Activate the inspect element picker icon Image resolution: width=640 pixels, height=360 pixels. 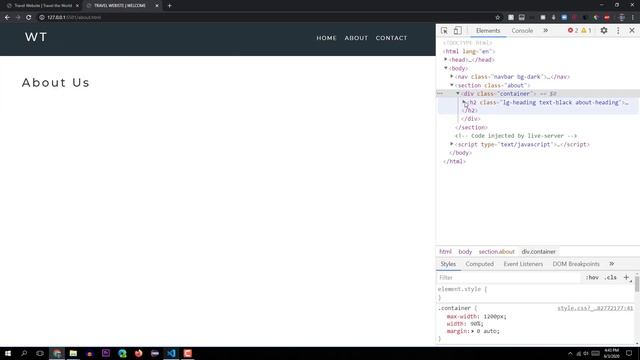click(444, 31)
